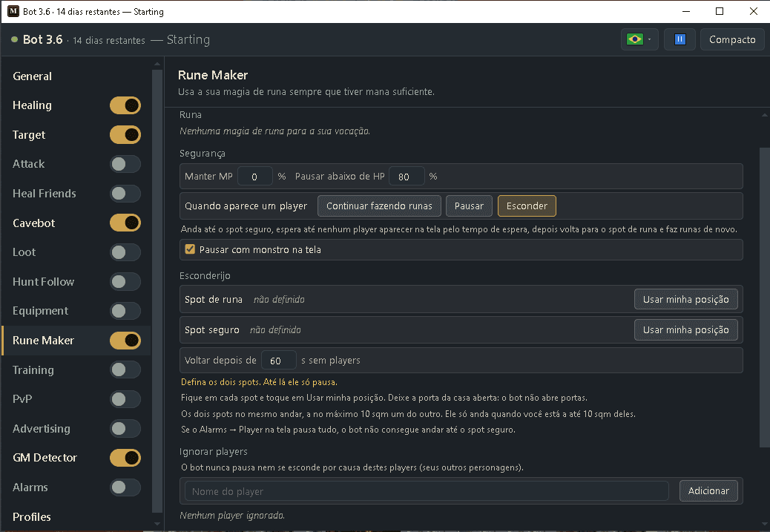Disable the Healing toggle
The image size is (770, 532).
125,105
